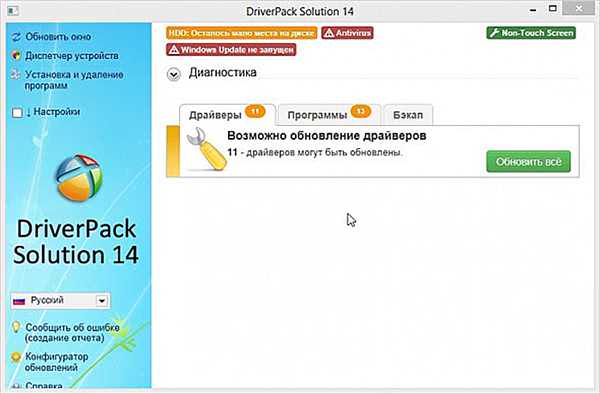The image size is (600, 394).
Task: Click the language dropdown arrow button
Action: (102, 301)
